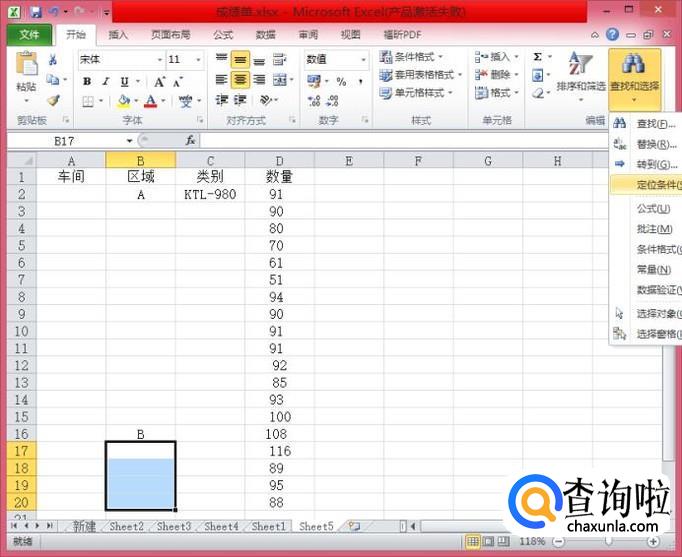Click the text orientation icon
This screenshot has width=682, height=557.
coord(265,100)
